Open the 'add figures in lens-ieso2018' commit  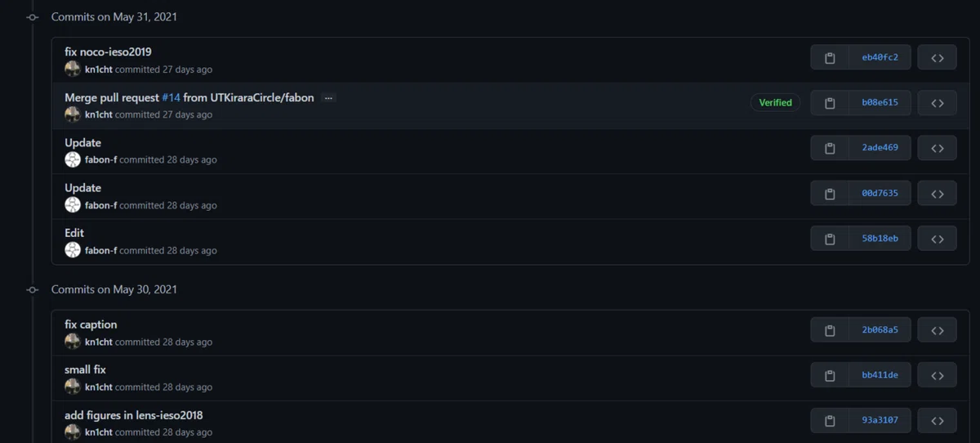click(x=134, y=415)
